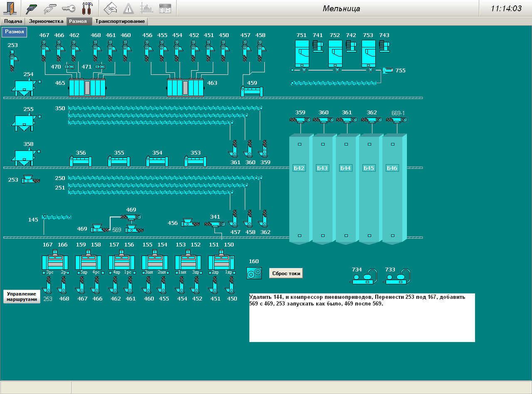The image size is (532, 394).
Task: Open the bar chart trends icon
Action: pyautogui.click(x=146, y=8)
